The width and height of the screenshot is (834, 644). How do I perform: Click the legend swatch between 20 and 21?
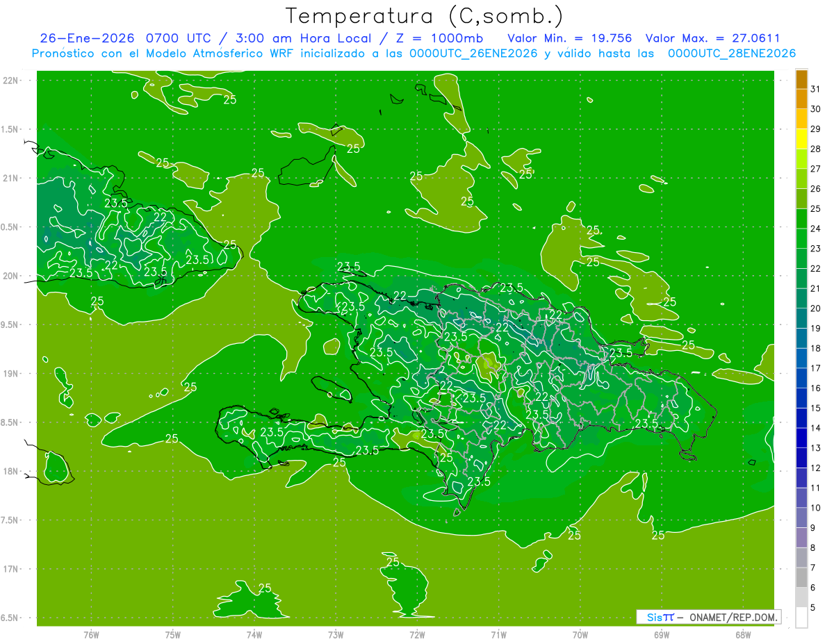tap(801, 299)
